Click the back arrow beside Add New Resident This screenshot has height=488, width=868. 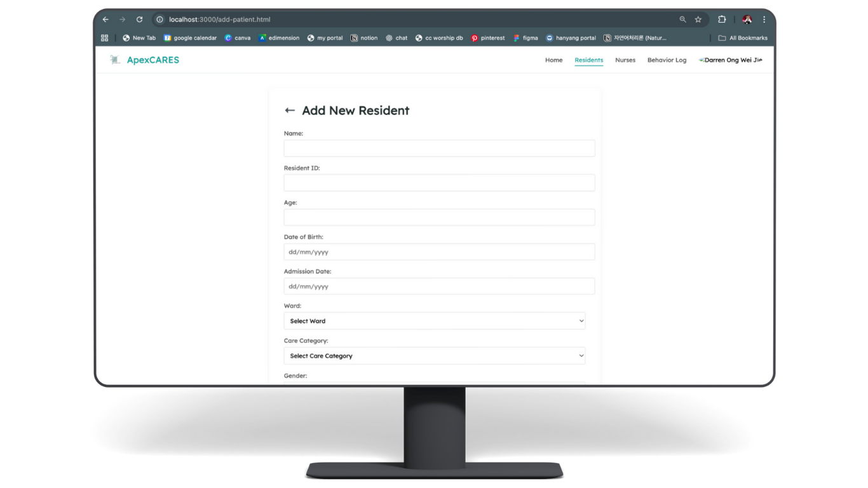pos(290,111)
